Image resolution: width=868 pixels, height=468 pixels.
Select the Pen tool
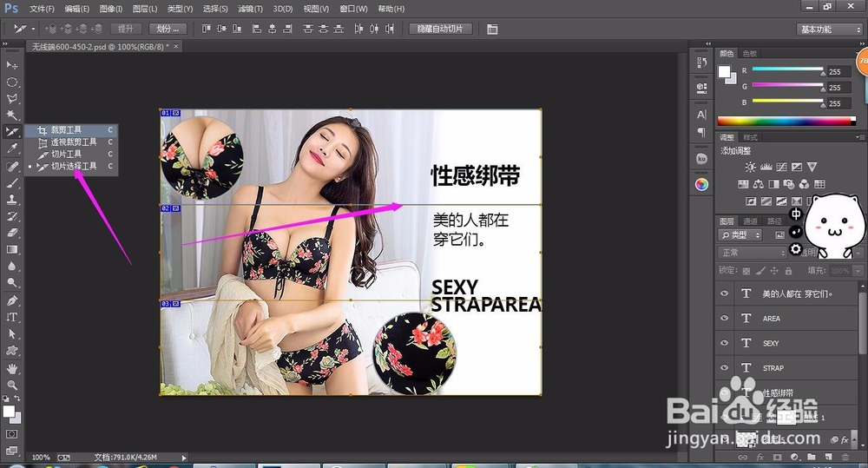[x=11, y=300]
